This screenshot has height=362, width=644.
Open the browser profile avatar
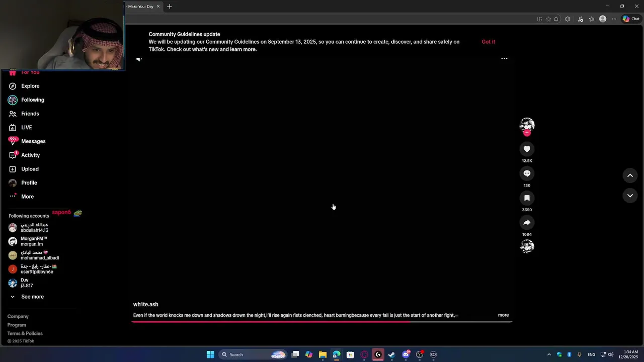(x=603, y=19)
